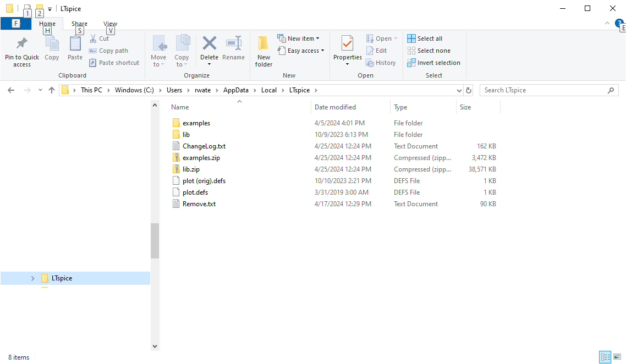Open the New item dropdown
Viewport: 626px width, 364px height.
298,38
